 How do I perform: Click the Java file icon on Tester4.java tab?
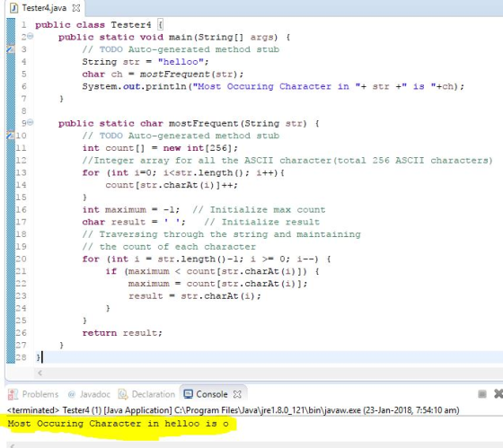(13, 8)
